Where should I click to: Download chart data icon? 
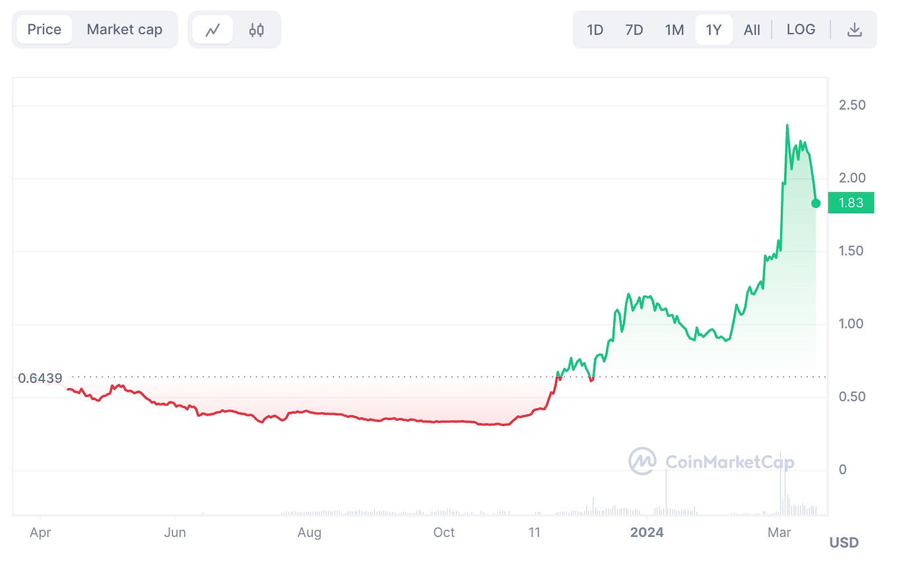pos(855,30)
